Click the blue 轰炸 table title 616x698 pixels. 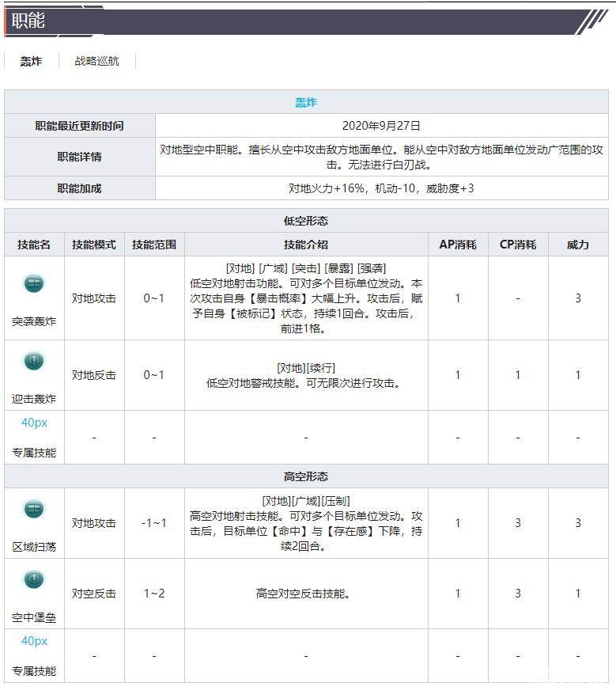tap(306, 103)
